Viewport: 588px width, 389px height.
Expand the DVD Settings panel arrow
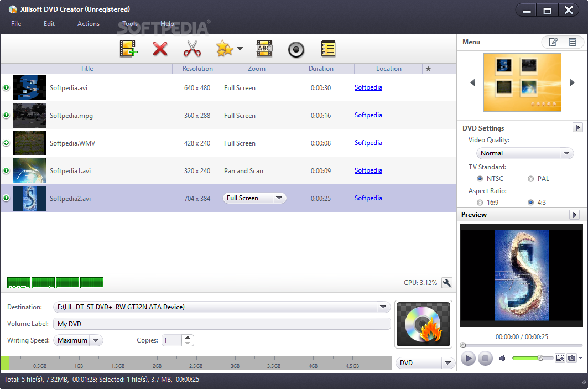click(x=577, y=127)
